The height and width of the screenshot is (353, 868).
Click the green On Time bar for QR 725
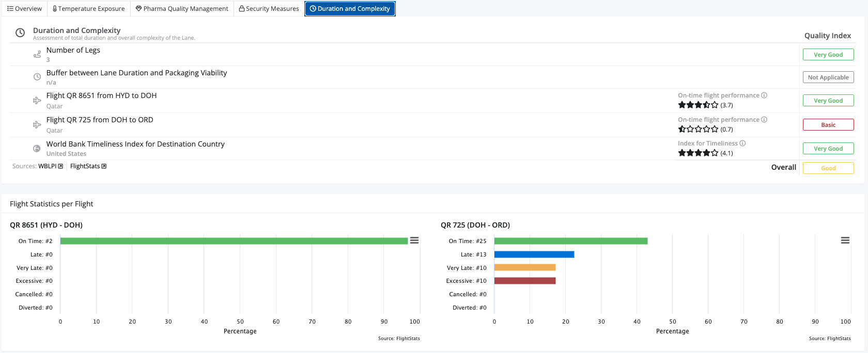tap(570, 241)
